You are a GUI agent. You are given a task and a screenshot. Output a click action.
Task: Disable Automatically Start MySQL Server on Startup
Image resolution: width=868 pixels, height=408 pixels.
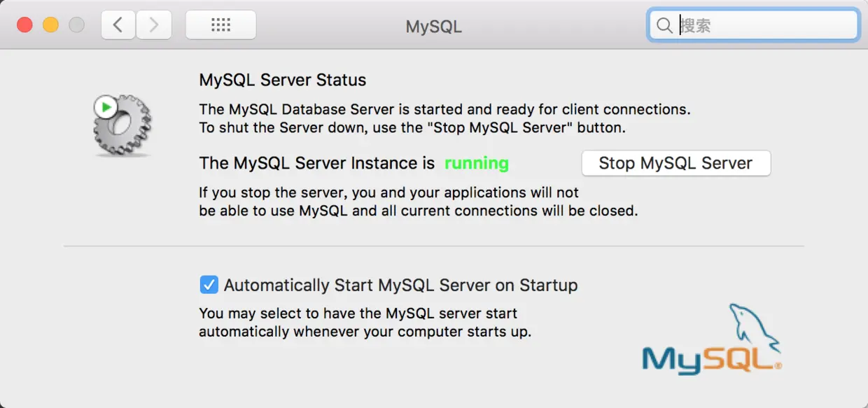[209, 285]
